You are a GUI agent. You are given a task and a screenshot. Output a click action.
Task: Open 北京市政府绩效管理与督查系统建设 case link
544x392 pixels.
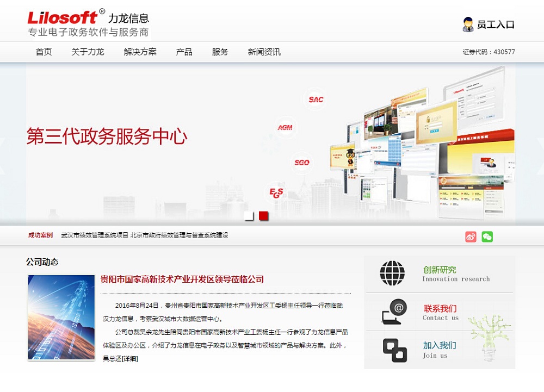pyautogui.click(x=180, y=235)
